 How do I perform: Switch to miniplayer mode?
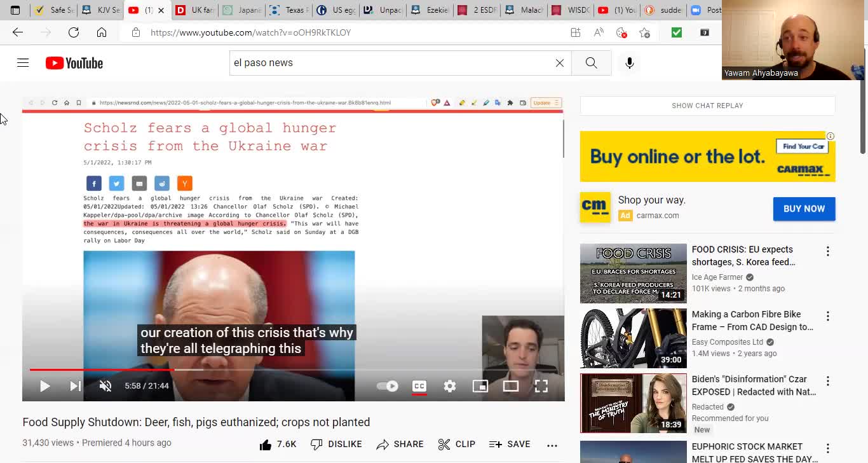click(480, 386)
